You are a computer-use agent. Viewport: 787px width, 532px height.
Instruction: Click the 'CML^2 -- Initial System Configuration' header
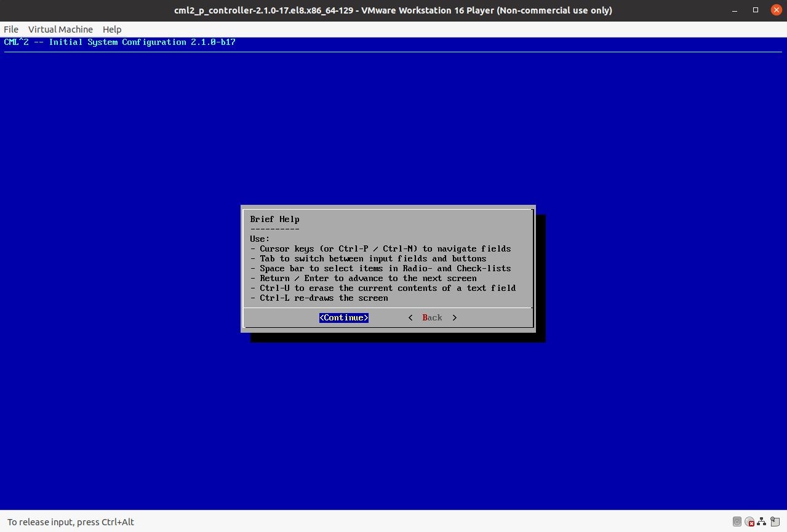120,42
